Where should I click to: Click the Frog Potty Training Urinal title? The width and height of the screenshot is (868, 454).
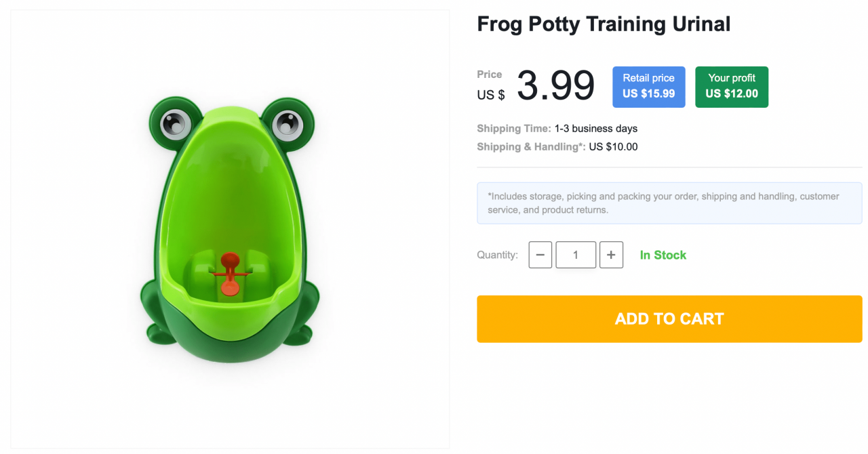[x=604, y=24]
